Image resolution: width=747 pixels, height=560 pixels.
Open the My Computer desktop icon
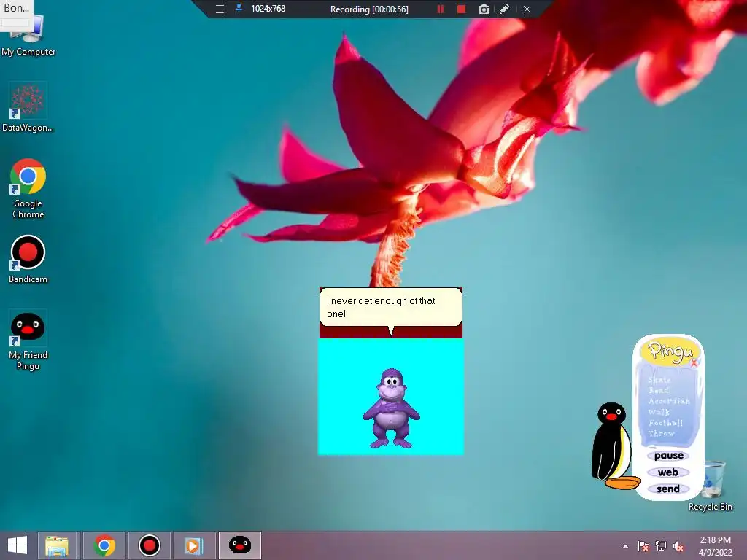tap(28, 36)
